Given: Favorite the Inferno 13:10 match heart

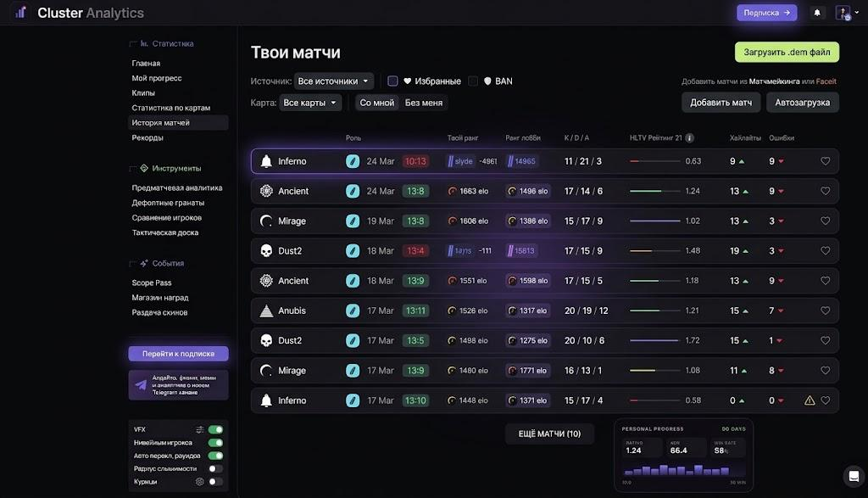Looking at the screenshot, I should (826, 400).
